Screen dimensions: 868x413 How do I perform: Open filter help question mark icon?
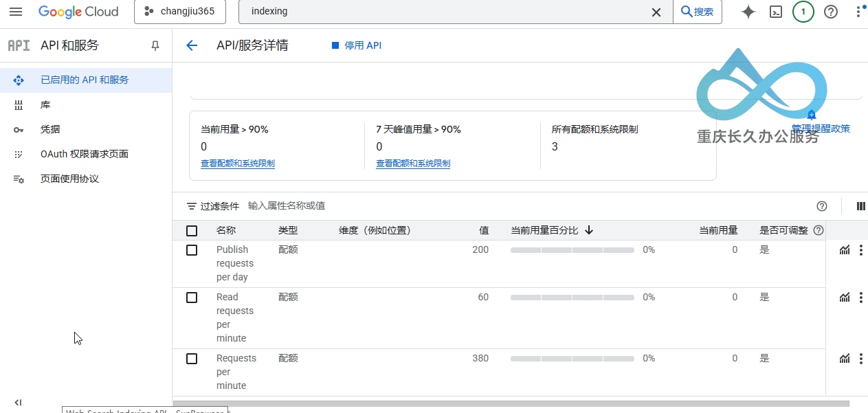coord(821,206)
